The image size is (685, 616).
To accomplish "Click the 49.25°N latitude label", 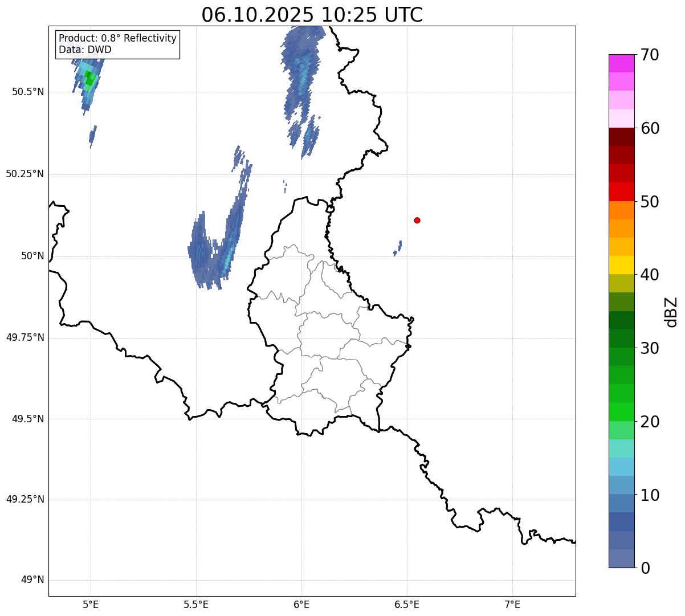I will pyautogui.click(x=25, y=499).
